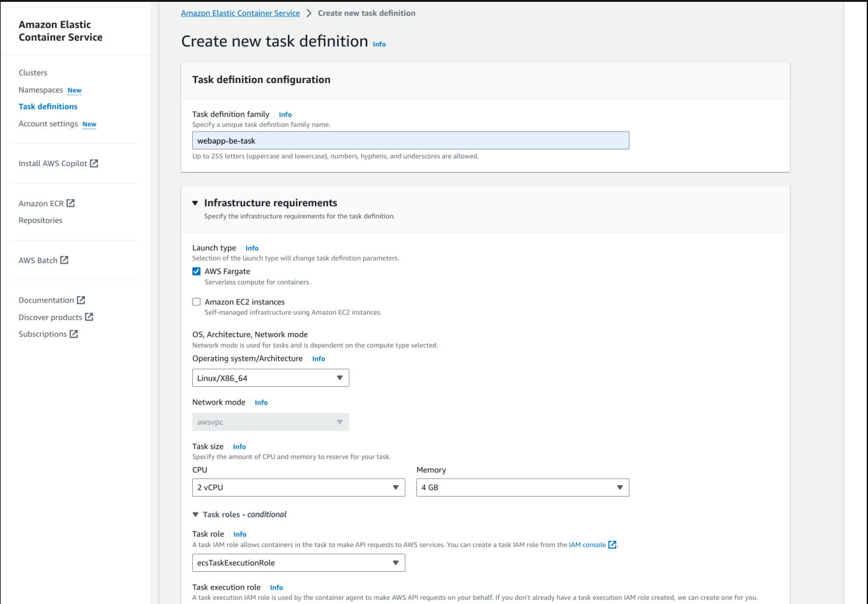Viewport: 868px width, 604px height.
Task: Click external link icon next to Install AWS Copilot
Action: (94, 163)
